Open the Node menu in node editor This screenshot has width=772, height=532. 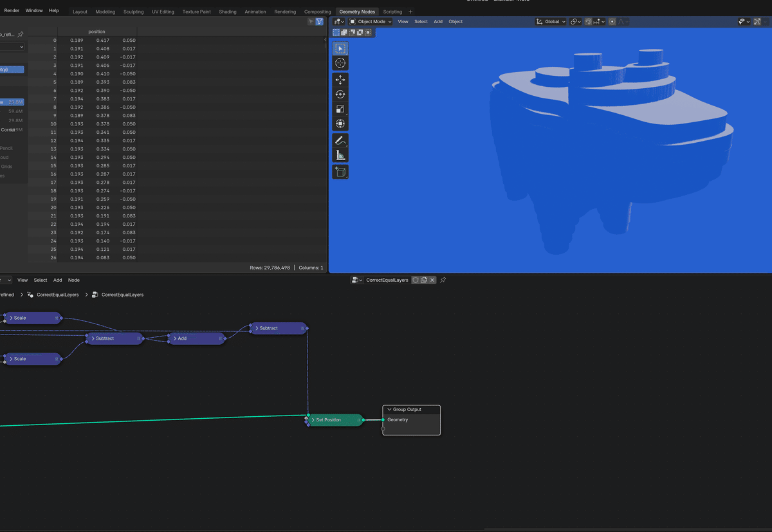tap(74, 280)
